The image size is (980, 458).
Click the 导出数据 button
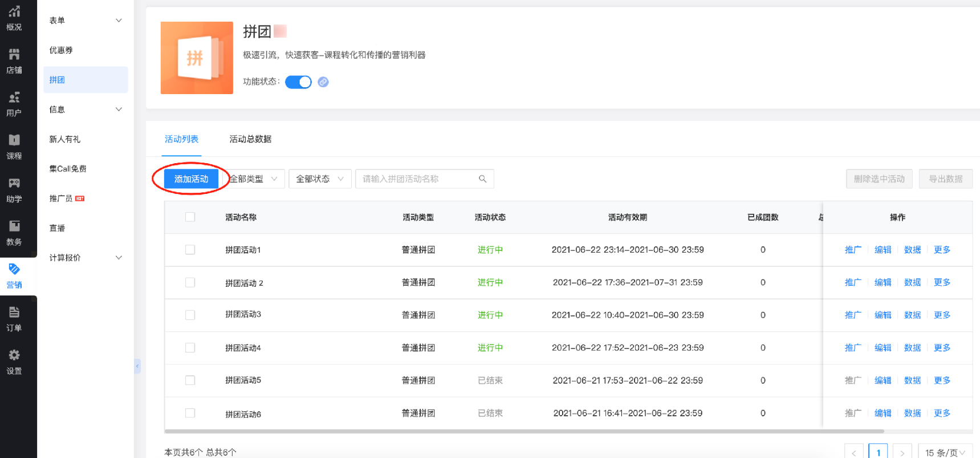click(x=945, y=179)
